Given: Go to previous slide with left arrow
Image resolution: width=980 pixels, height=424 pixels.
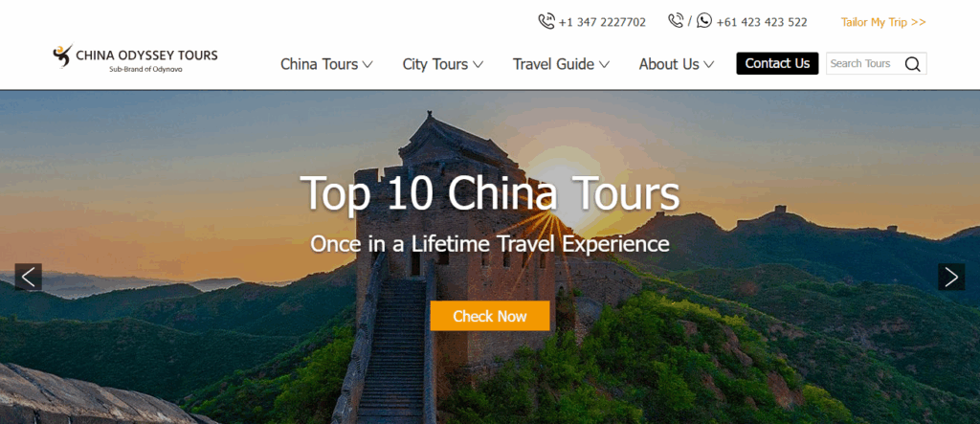Looking at the screenshot, I should coord(28,277).
